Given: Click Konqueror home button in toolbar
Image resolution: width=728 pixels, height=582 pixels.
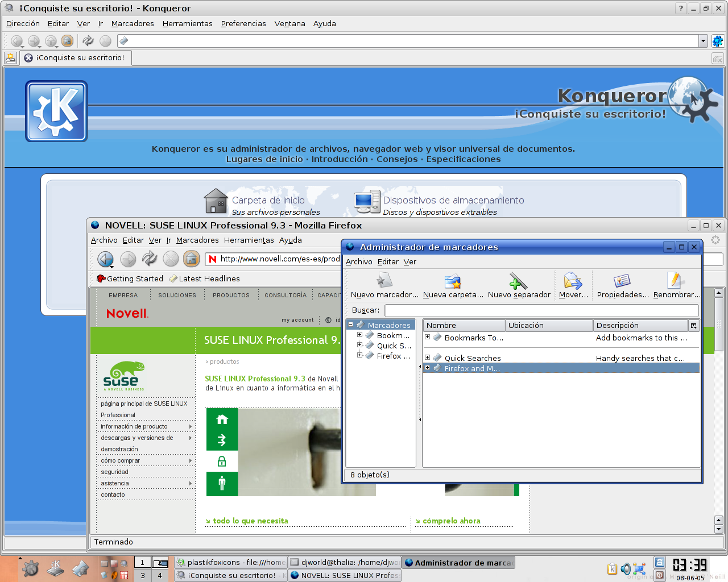Looking at the screenshot, I should pyautogui.click(x=67, y=41).
